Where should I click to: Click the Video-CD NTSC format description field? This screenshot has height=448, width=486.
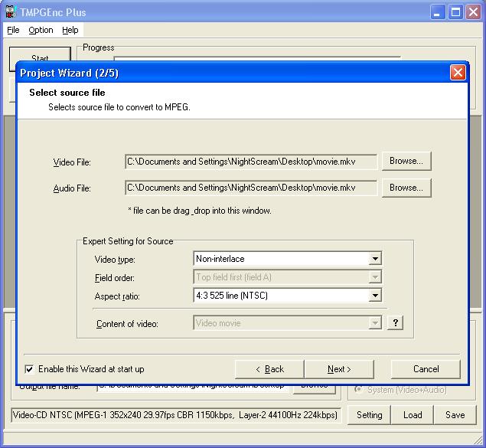click(176, 415)
